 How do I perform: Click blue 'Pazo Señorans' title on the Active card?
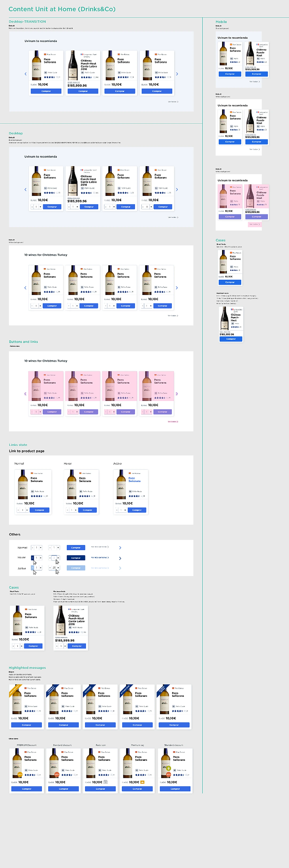(x=135, y=479)
